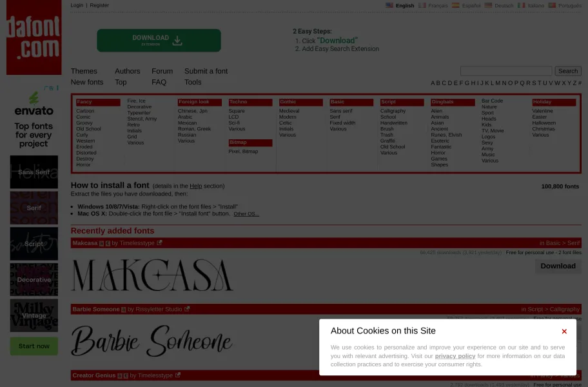Download the Makcasa font
588x387 pixels.
coord(558,266)
